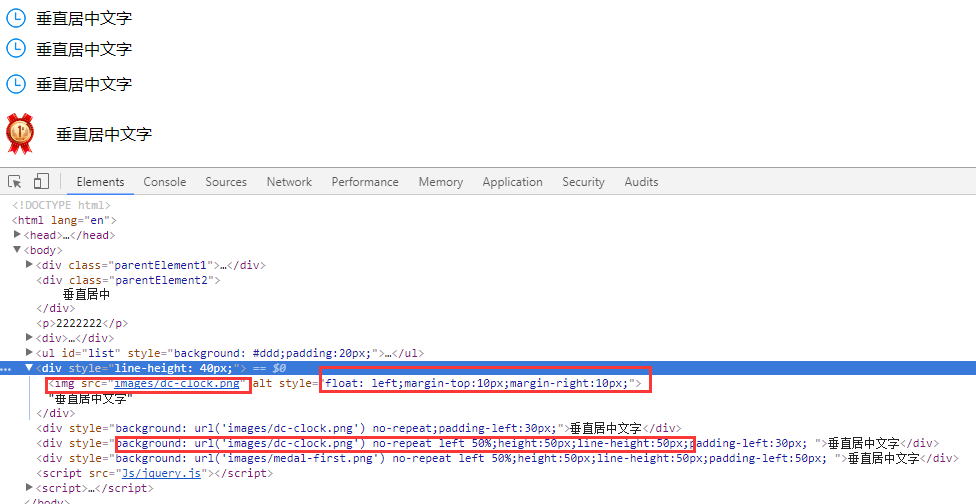
Task: Click the text next to the medal
Action: [104, 134]
